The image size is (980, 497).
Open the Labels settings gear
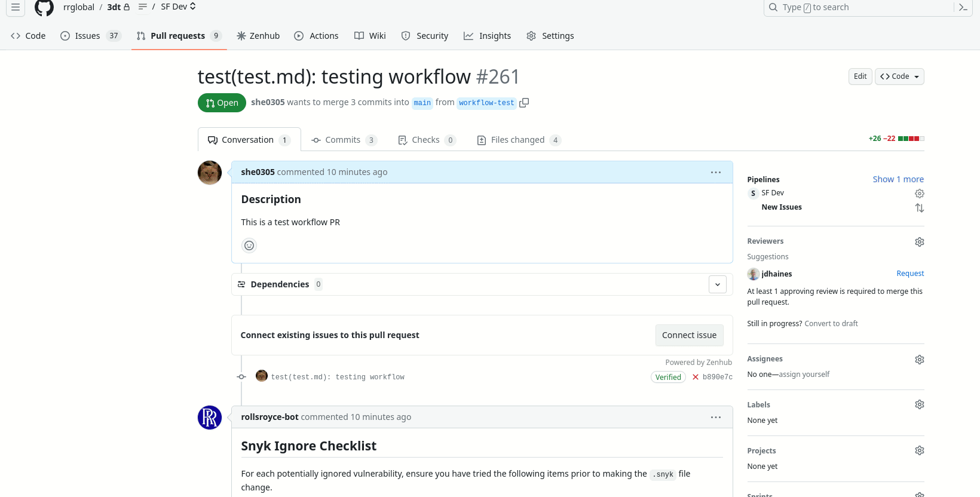tap(920, 404)
